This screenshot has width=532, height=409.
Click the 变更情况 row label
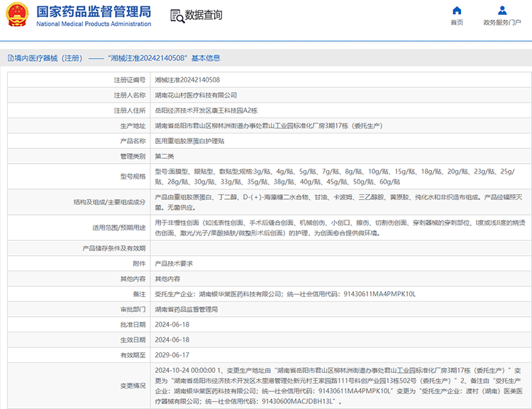tap(133, 386)
